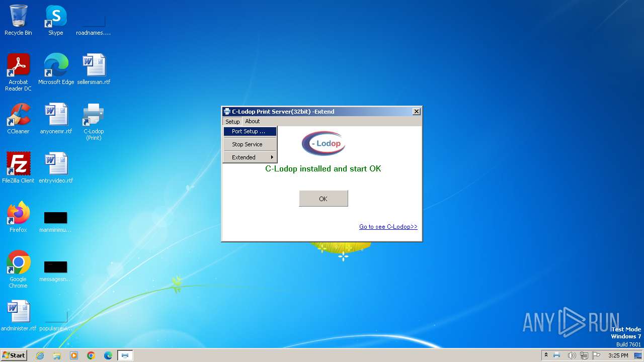Launch Microsoft Edge desktop shortcut
This screenshot has height=362, width=644.
pyautogui.click(x=56, y=69)
